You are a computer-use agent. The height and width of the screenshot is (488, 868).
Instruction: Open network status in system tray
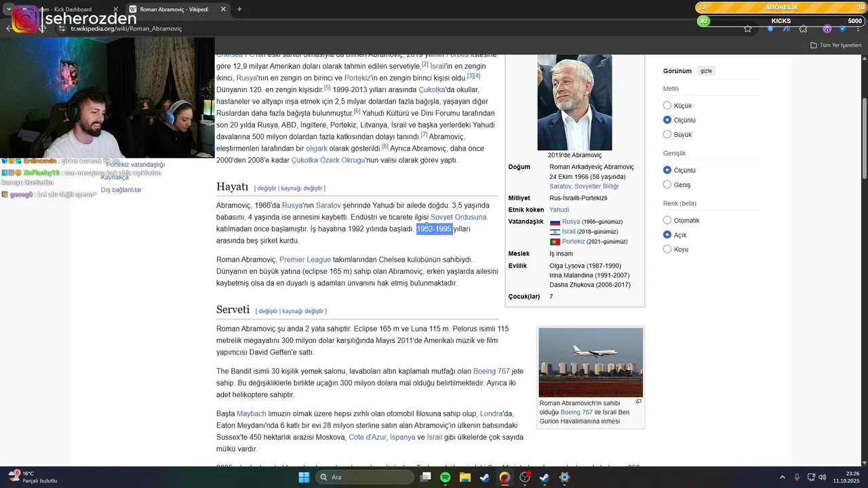coord(811,477)
